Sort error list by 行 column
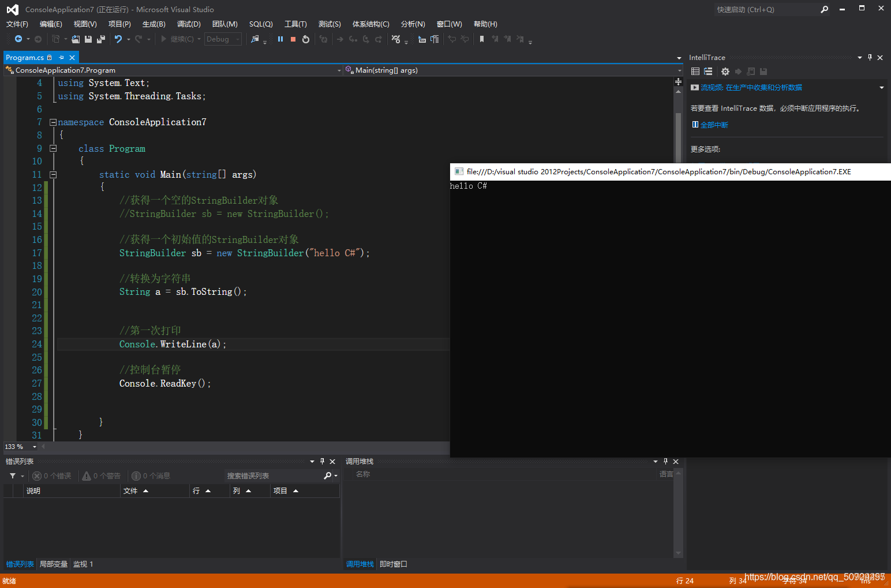The image size is (891, 588). (210, 490)
